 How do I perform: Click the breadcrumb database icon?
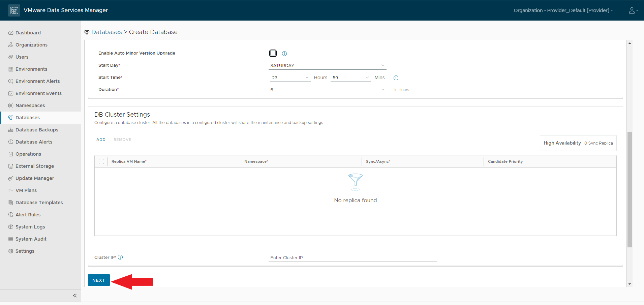pyautogui.click(x=87, y=32)
